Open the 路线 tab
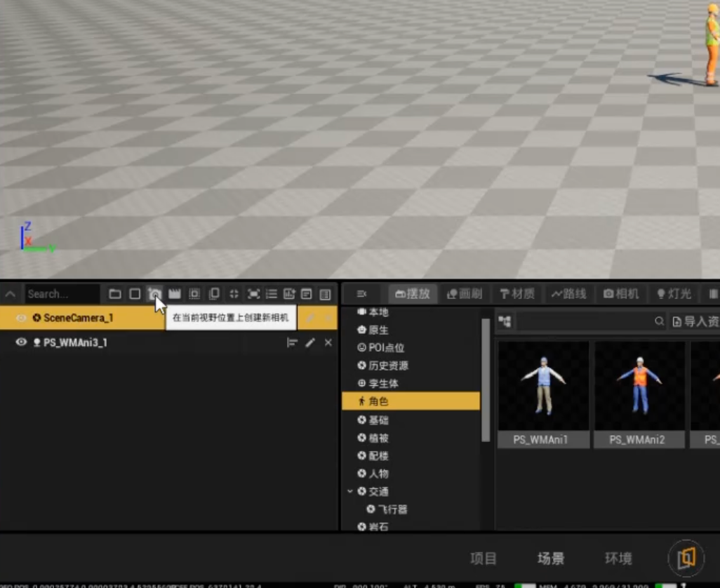The height and width of the screenshot is (588, 720). tap(569, 294)
